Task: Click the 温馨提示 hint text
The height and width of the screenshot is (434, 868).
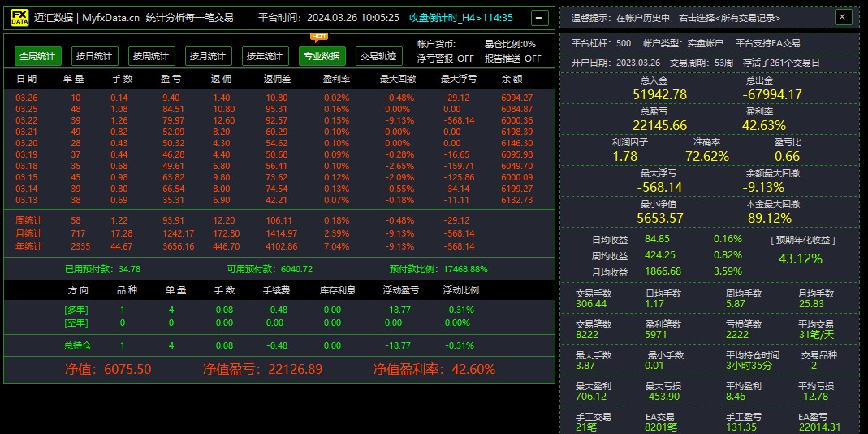Action: (x=676, y=18)
